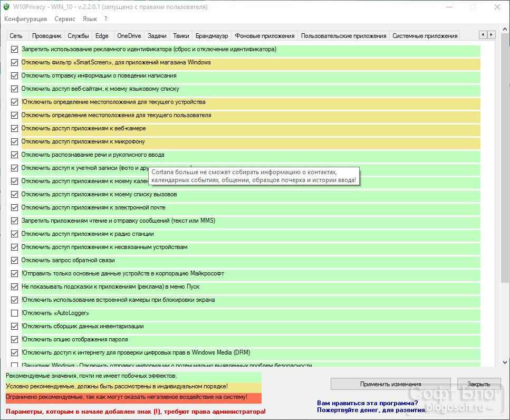Screen dimensions: 510x420
Task: Switch to the OneDrive tab
Action: pyautogui.click(x=129, y=36)
